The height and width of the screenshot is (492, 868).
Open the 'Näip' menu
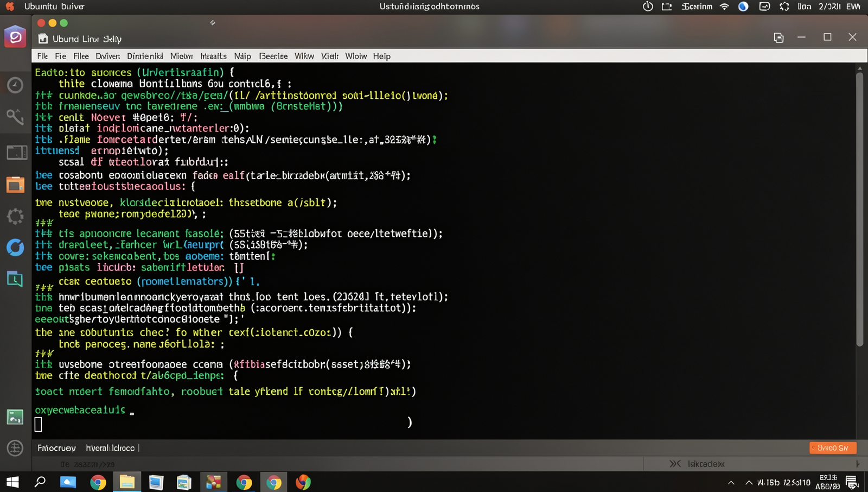[242, 56]
